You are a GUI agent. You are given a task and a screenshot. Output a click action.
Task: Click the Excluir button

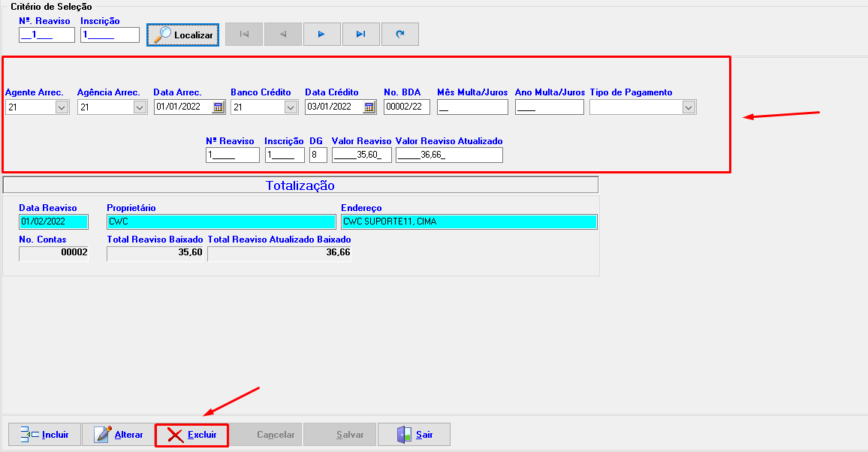pos(191,435)
